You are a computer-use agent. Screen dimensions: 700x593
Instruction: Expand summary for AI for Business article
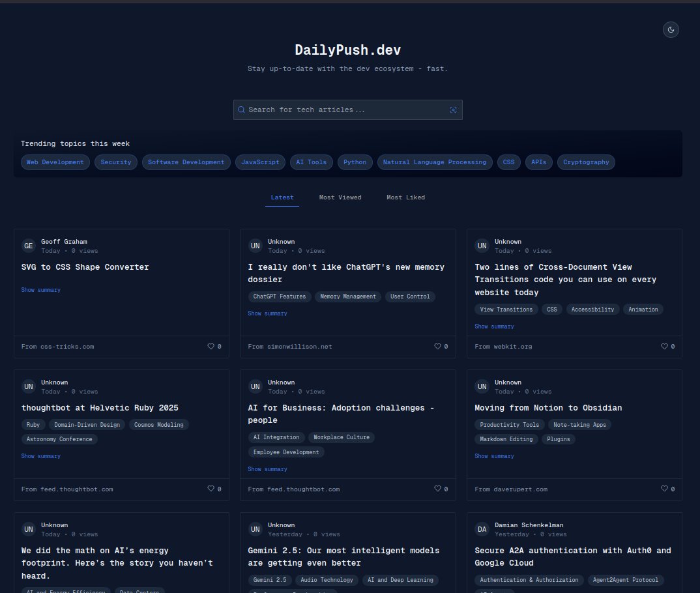[x=267, y=469]
